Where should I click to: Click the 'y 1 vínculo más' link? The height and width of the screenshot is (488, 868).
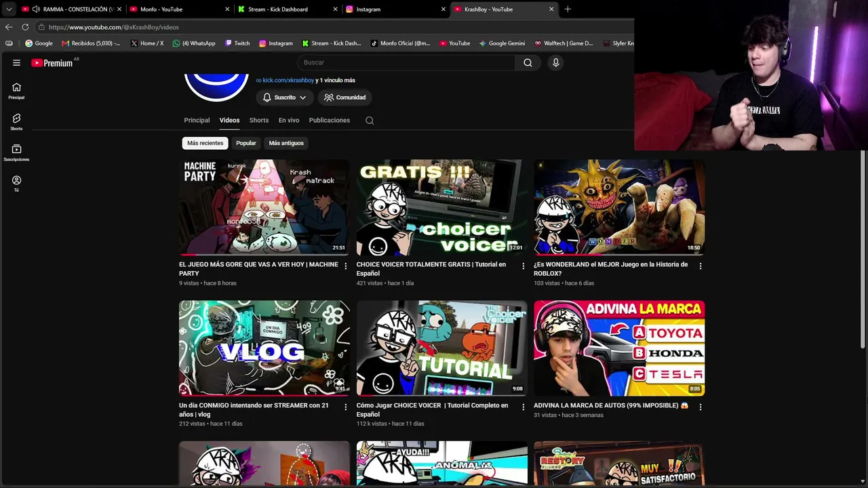(335, 80)
